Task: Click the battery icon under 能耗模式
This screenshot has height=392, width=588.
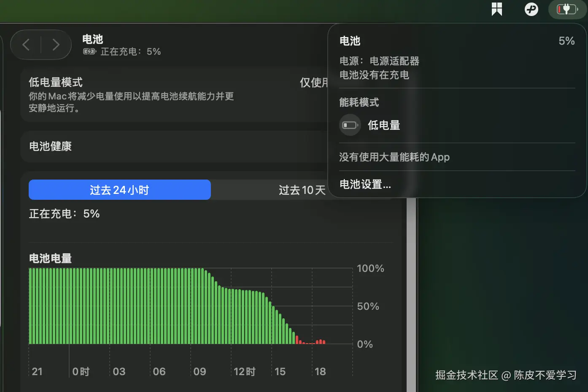Action: pyautogui.click(x=350, y=125)
